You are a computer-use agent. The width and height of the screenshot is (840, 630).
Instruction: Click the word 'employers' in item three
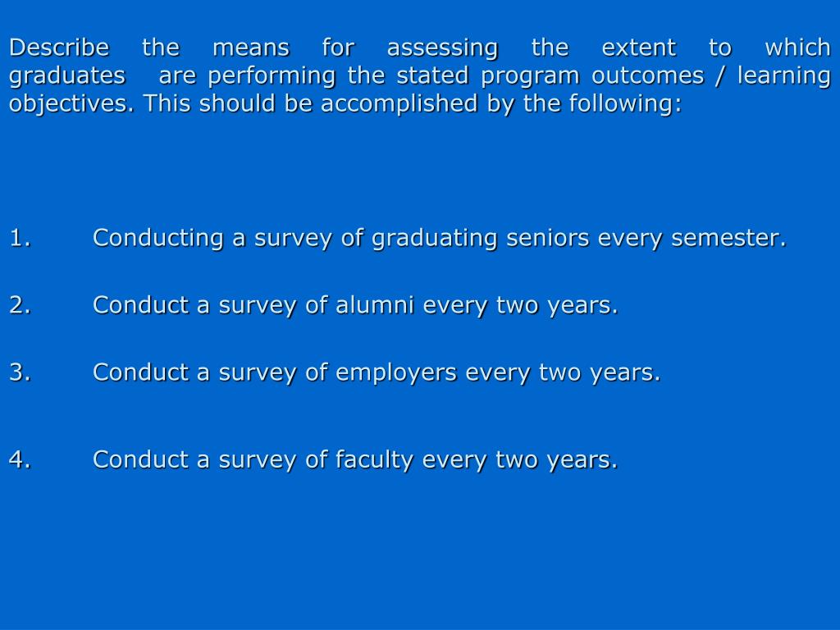click(x=396, y=373)
